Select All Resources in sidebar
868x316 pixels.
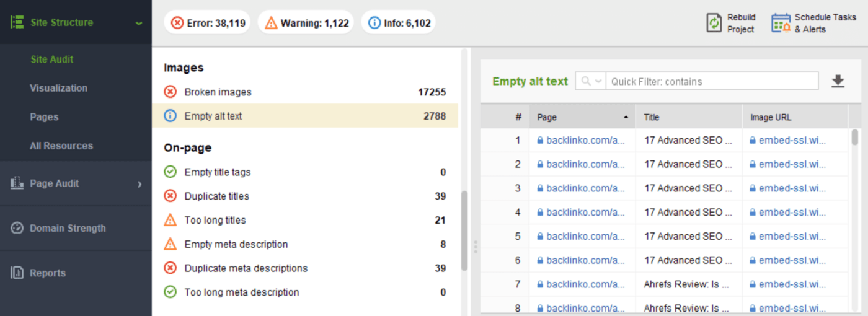(x=61, y=146)
